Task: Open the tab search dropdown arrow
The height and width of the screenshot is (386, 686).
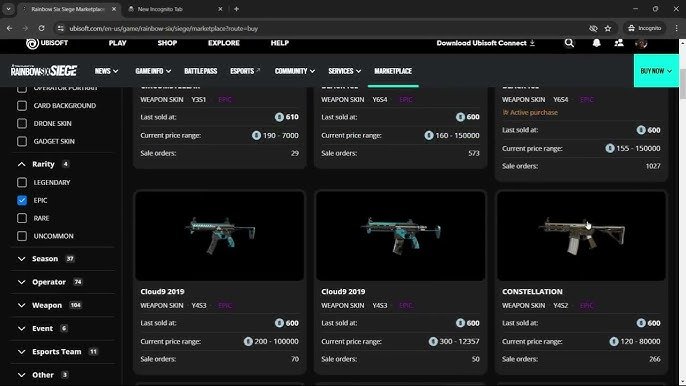Action: 8,9
